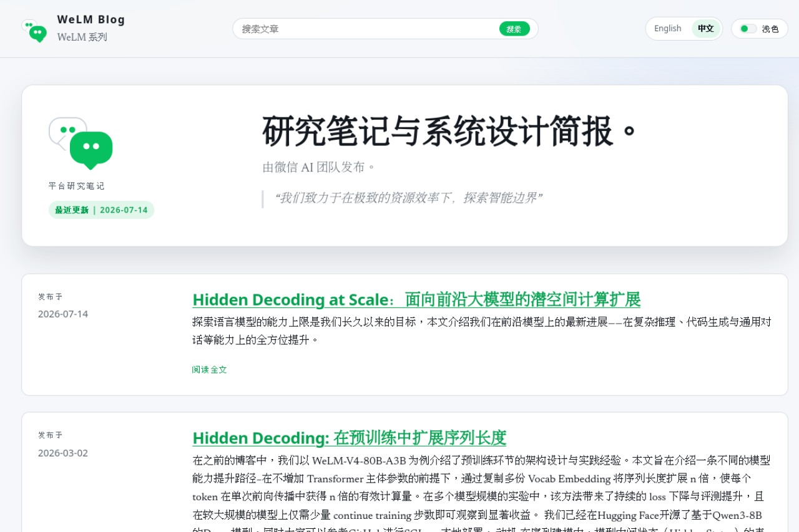Click the 2026-03-02 publish date text
The height and width of the screenshot is (532, 799).
[63, 453]
